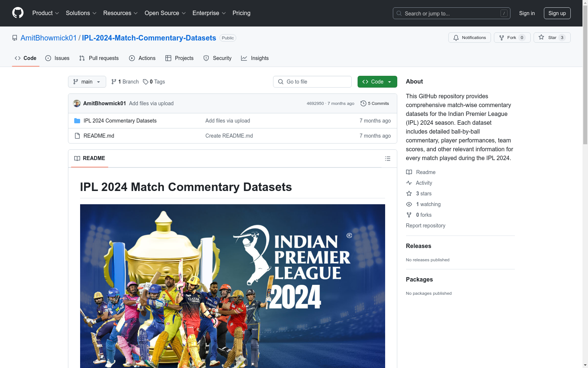Click the IPL 2024 banner image
The width and height of the screenshot is (588, 368).
click(x=233, y=286)
